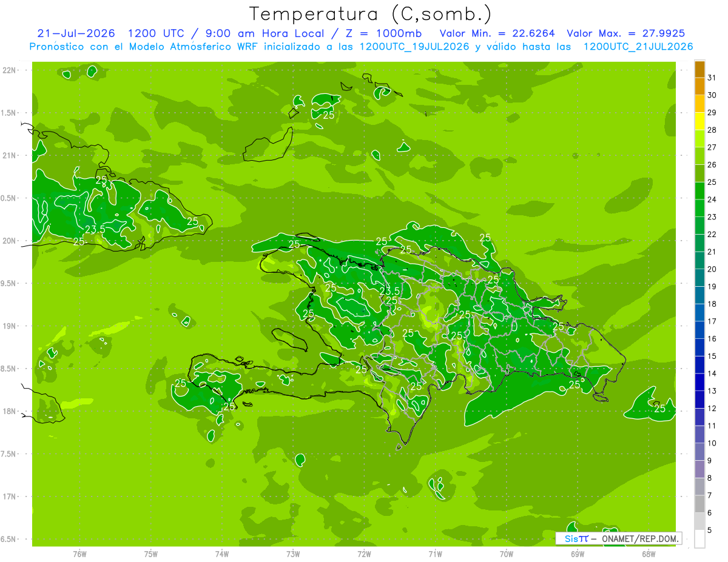Image resolution: width=728 pixels, height=562 pixels.
Task: Click the '0.5N' latitude tick label
Action: pyautogui.click(x=9, y=198)
